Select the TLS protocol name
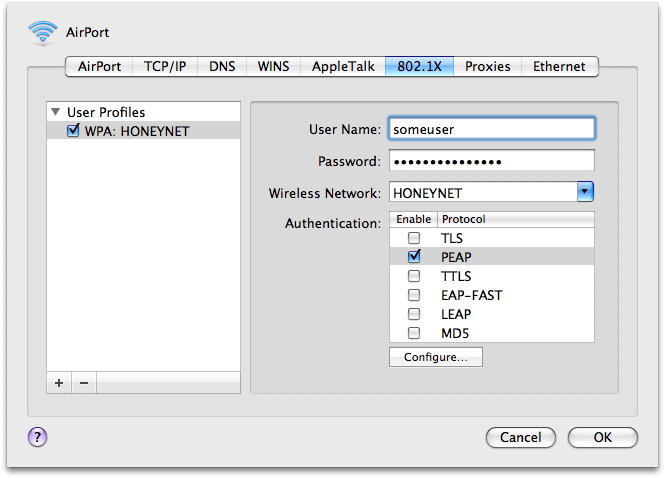 (452, 238)
